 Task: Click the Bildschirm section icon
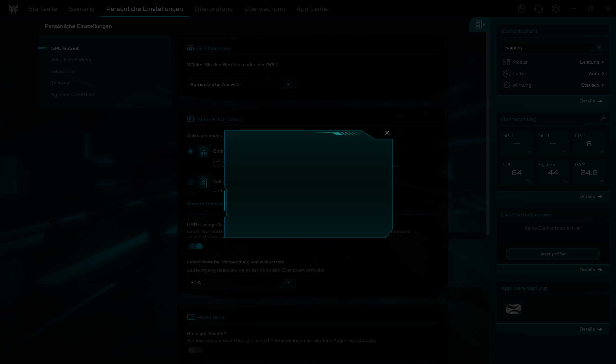click(x=190, y=317)
